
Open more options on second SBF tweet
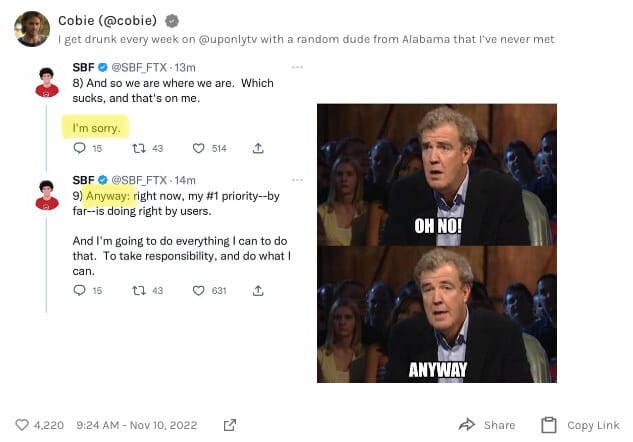click(297, 180)
